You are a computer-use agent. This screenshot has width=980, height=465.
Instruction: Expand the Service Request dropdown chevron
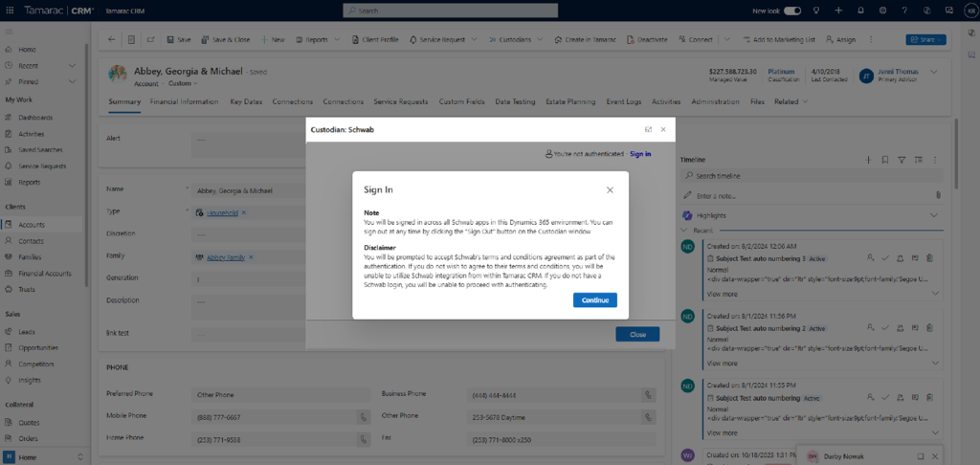tap(474, 39)
